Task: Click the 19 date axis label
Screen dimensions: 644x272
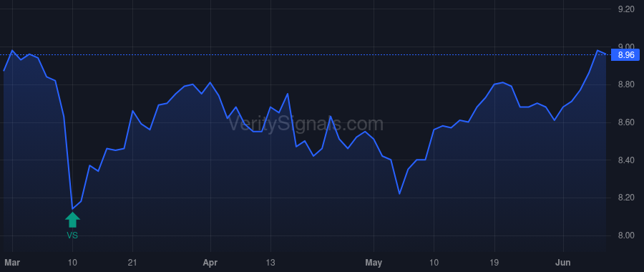Action: (x=494, y=262)
